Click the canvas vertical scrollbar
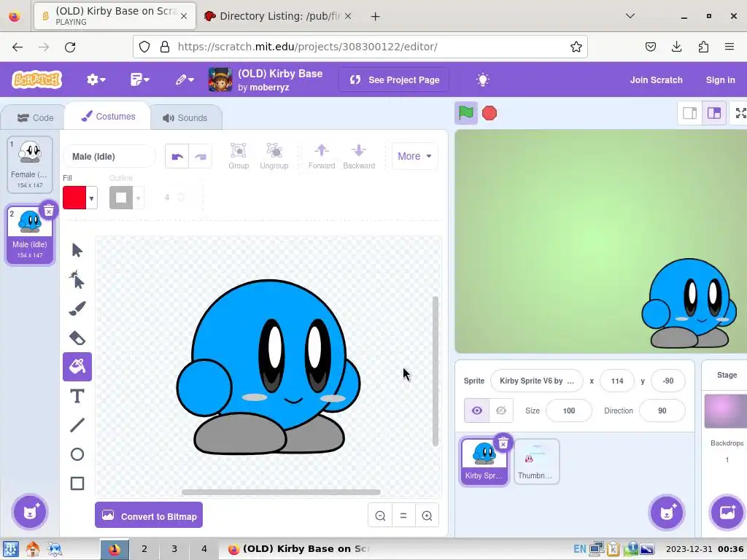 435,371
